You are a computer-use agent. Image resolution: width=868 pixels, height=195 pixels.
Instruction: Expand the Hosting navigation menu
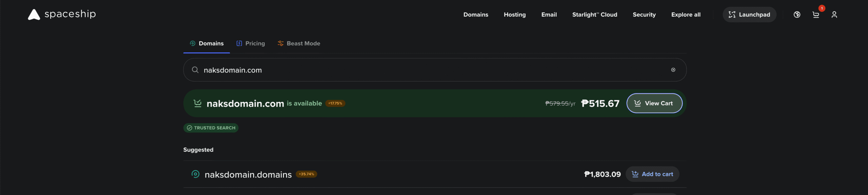[x=514, y=15]
